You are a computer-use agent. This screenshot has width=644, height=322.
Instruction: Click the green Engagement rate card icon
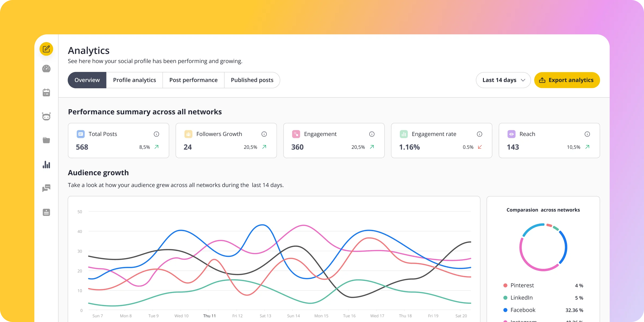404,134
